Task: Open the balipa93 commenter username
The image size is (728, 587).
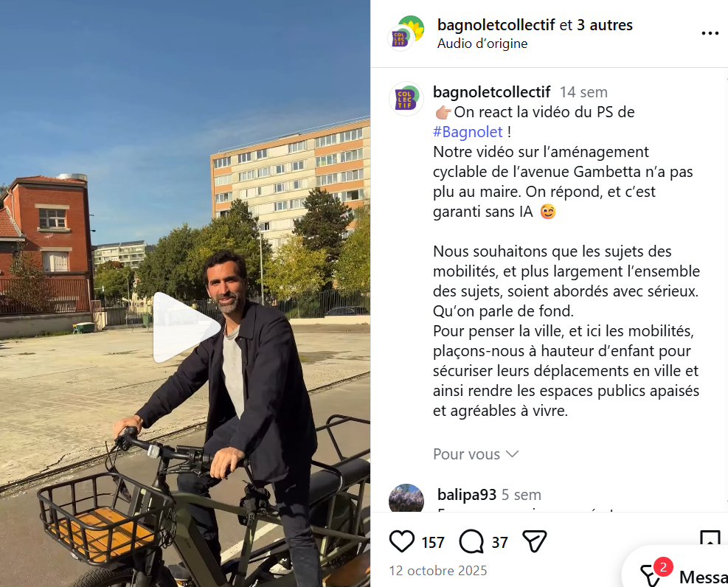Action: (467, 495)
